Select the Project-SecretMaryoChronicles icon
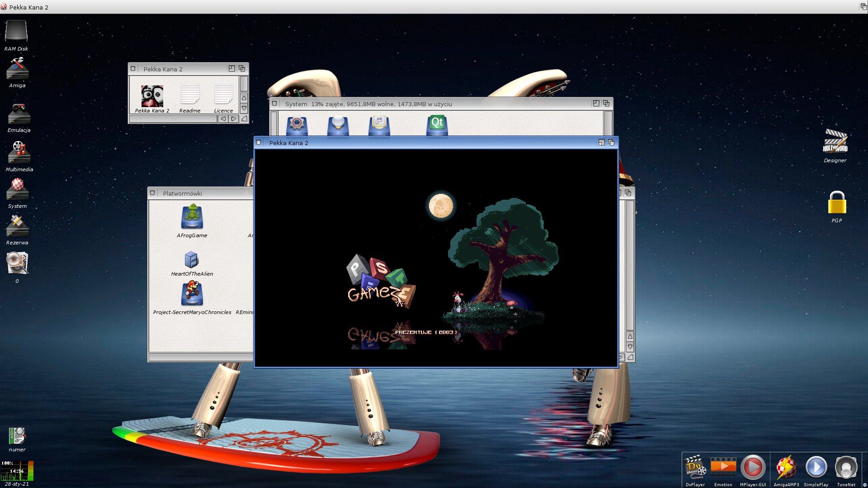This screenshot has width=868, height=488. pyautogui.click(x=192, y=294)
